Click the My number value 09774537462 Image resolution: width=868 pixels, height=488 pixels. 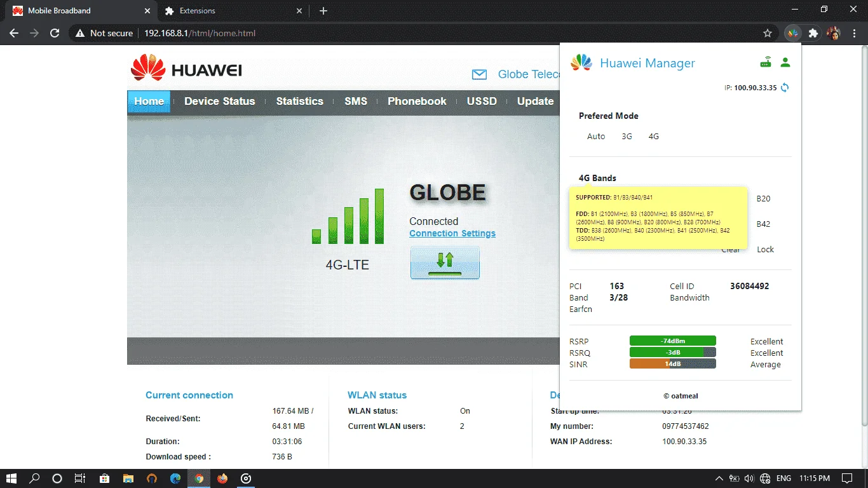685,426
